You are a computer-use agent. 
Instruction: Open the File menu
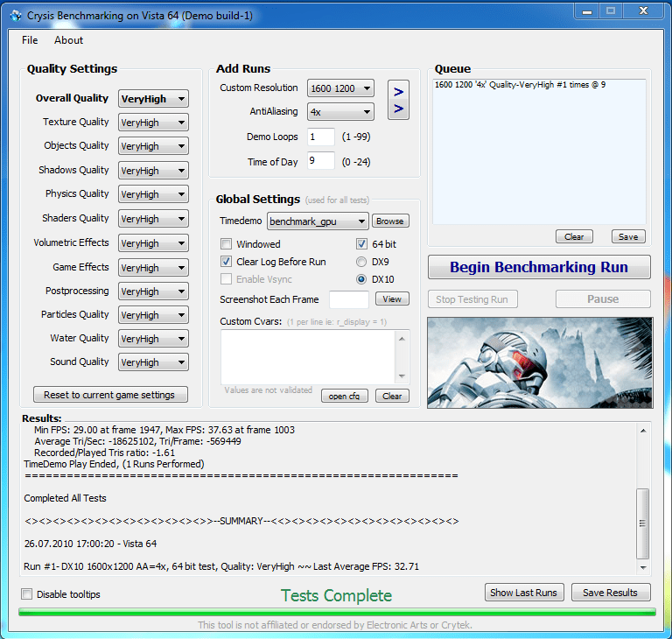click(30, 40)
